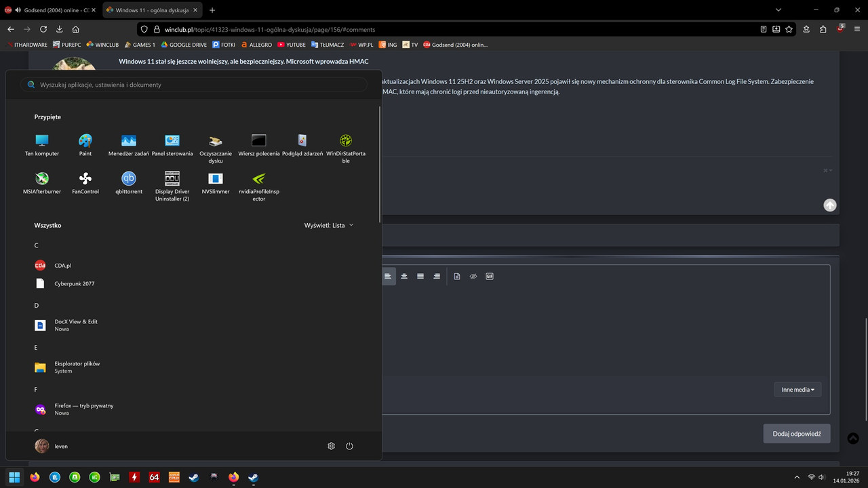
Task: Jump to letter C section header
Action: click(37, 245)
